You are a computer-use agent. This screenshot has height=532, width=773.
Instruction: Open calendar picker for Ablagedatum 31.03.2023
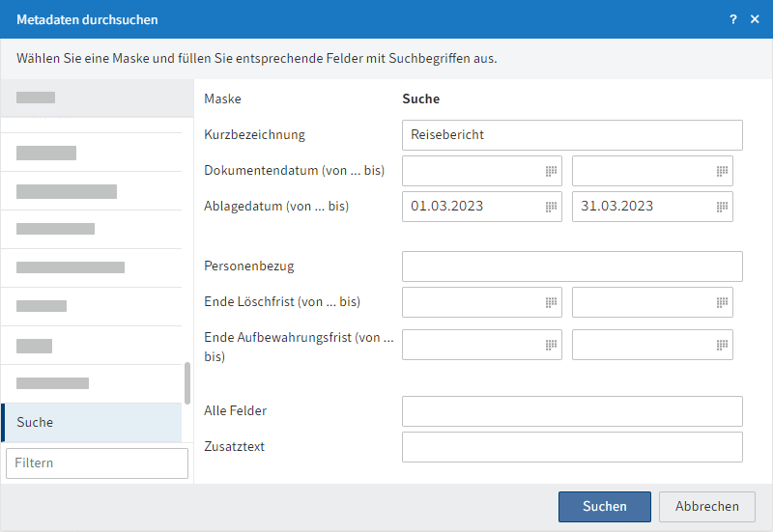click(722, 207)
